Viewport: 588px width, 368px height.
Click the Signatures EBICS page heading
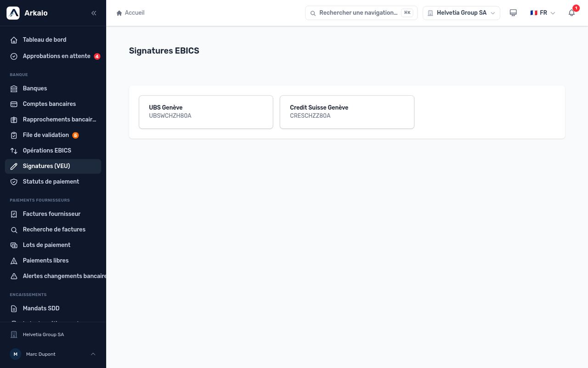tap(164, 51)
